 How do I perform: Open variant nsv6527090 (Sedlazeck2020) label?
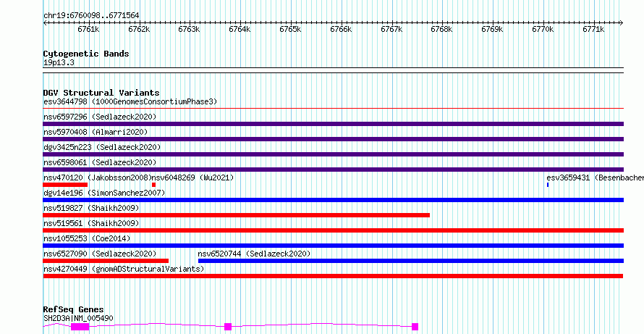[100, 254]
